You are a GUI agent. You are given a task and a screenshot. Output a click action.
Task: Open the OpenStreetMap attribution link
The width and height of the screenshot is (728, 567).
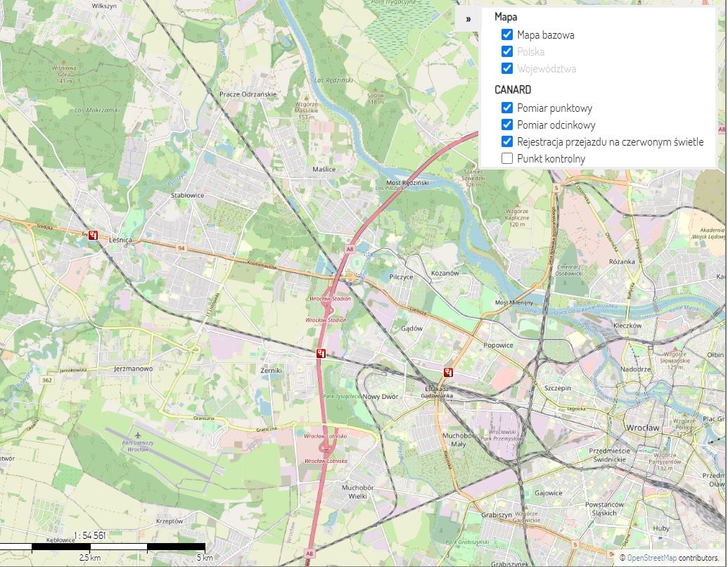click(651, 557)
